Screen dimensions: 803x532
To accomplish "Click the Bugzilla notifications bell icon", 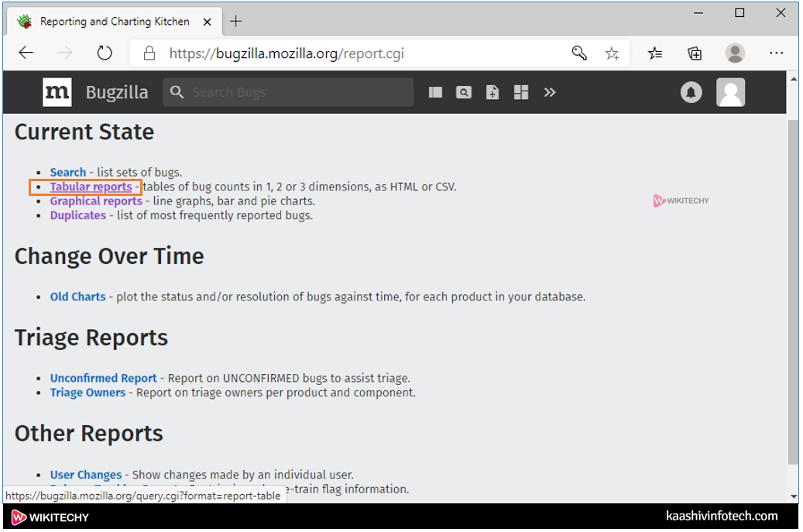I will (691, 92).
